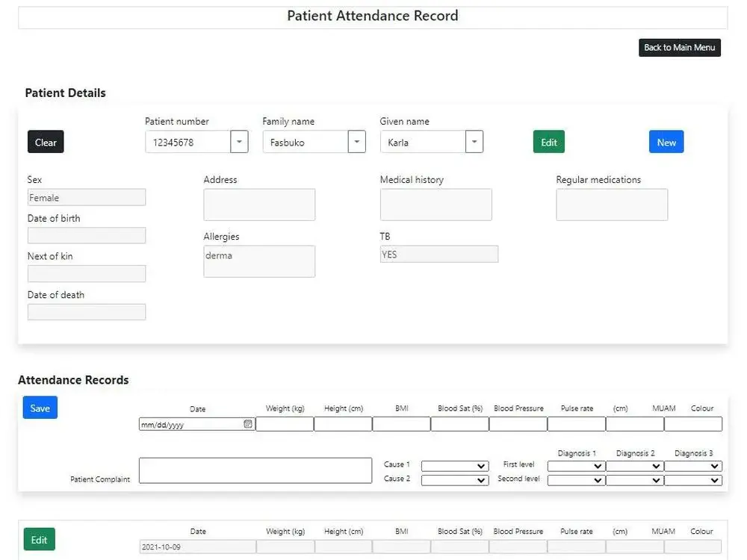Viewport: 747px width, 560px height.
Task: Click the Clear button
Action: (x=46, y=142)
